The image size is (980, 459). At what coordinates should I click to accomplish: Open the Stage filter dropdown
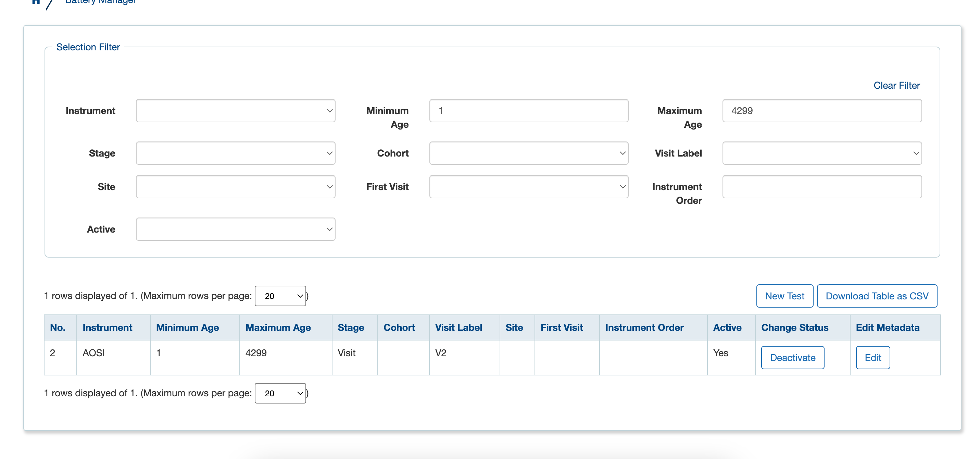coord(235,153)
